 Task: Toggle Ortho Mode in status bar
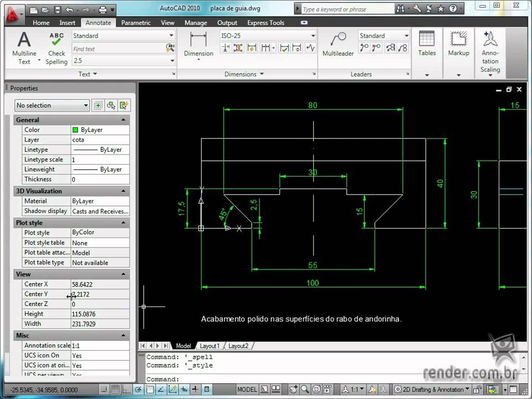[126, 389]
